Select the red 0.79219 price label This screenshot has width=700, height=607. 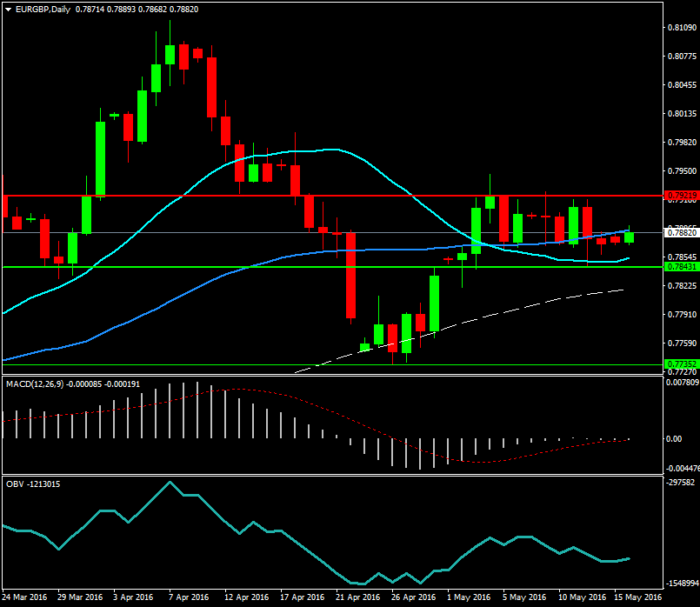coord(681,196)
